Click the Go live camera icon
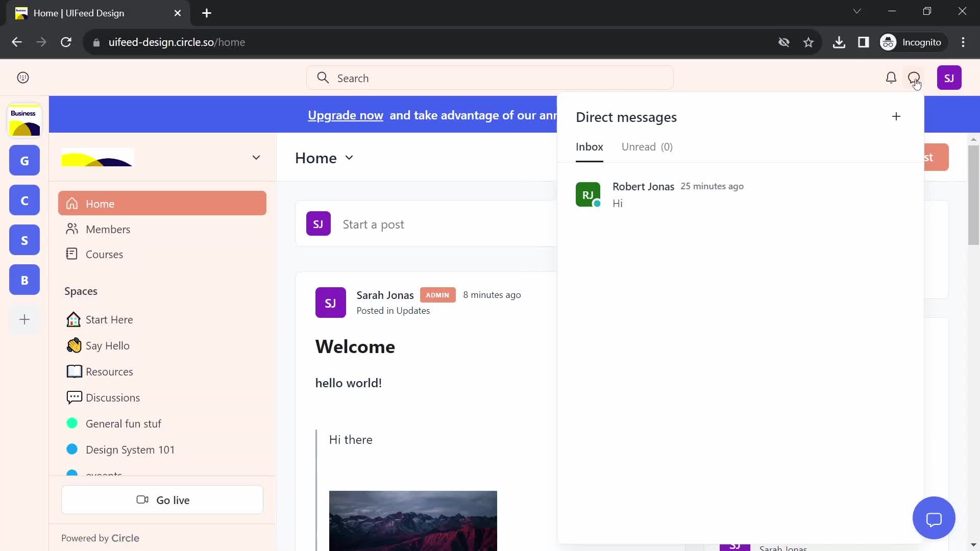Screen dimensions: 980x551 coord(142,499)
